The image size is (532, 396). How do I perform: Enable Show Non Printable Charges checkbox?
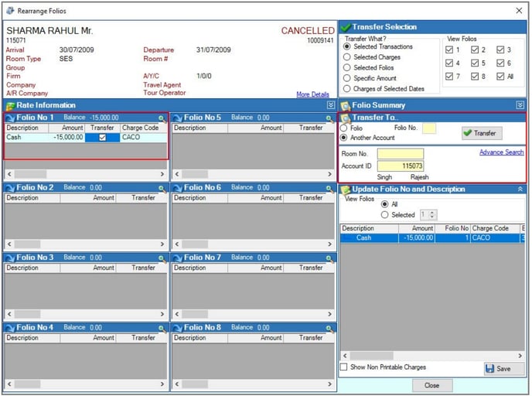pyautogui.click(x=344, y=367)
